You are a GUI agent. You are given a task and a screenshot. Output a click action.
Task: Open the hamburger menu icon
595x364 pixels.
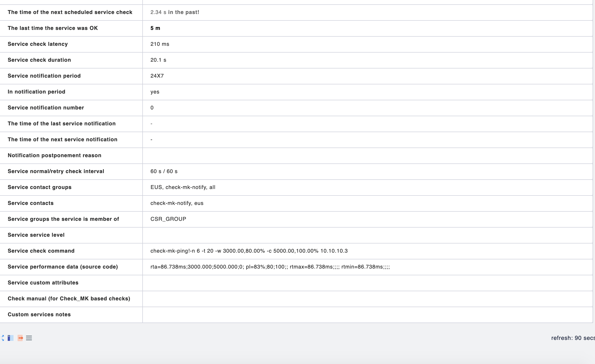point(29,338)
